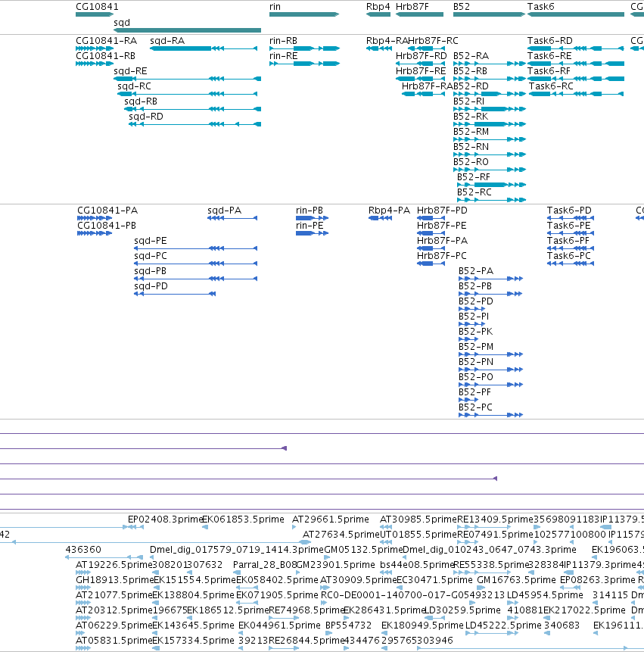Click EST label EK061853.5prime
The width and height of the screenshot is (644, 652).
[x=244, y=519]
